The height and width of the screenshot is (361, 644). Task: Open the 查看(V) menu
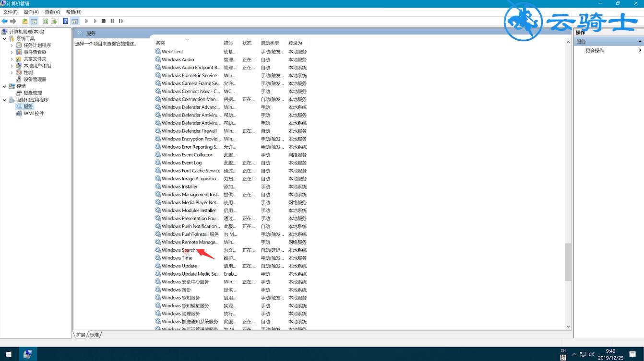click(52, 12)
